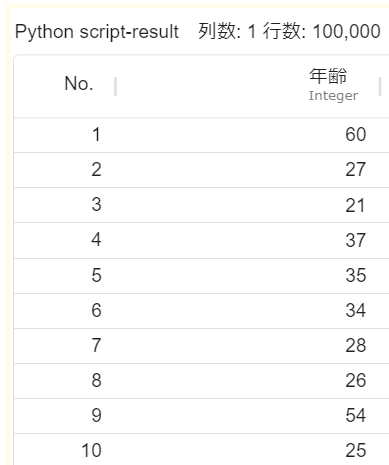Click the column divider after No. header
This screenshot has width=389, height=465.
point(115,86)
